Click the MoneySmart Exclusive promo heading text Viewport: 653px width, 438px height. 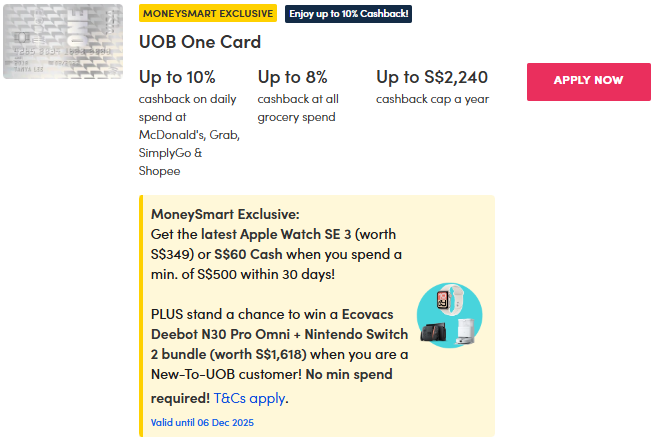tap(225, 214)
